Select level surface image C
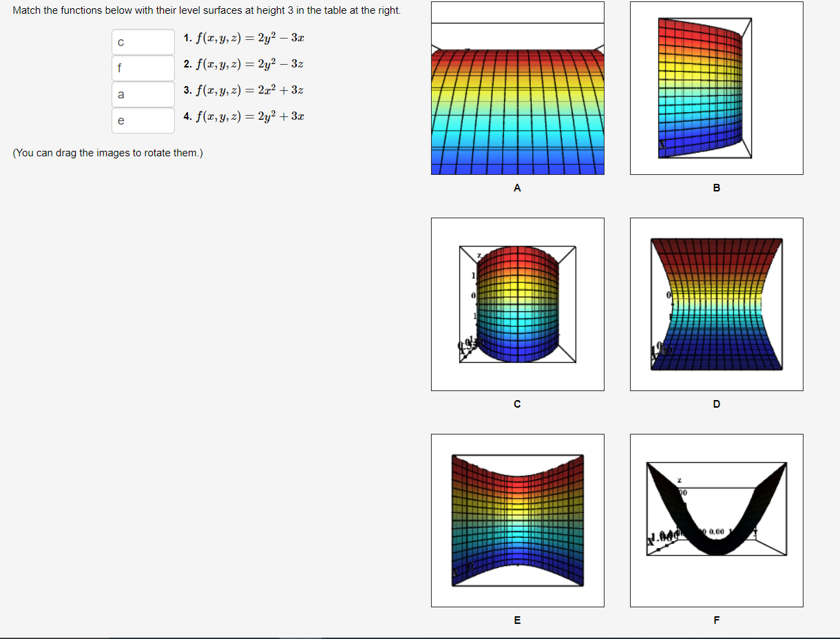The height and width of the screenshot is (639, 840). point(518,304)
